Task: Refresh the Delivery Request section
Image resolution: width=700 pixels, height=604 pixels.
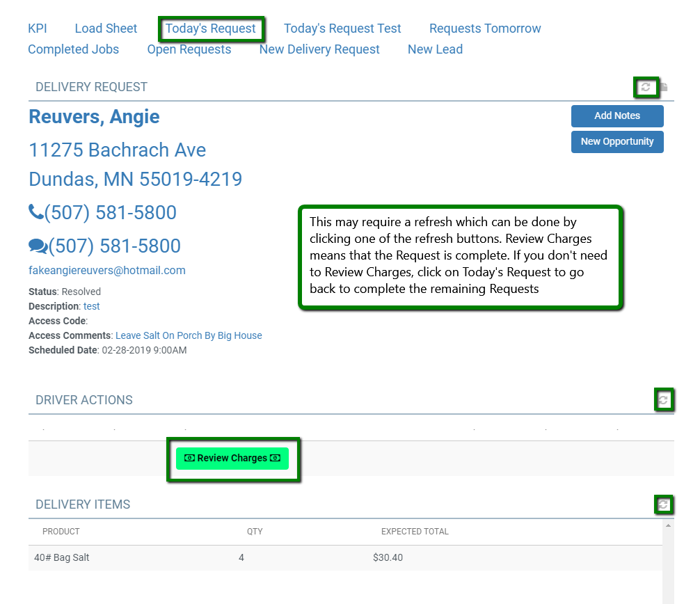Action: 646,87
